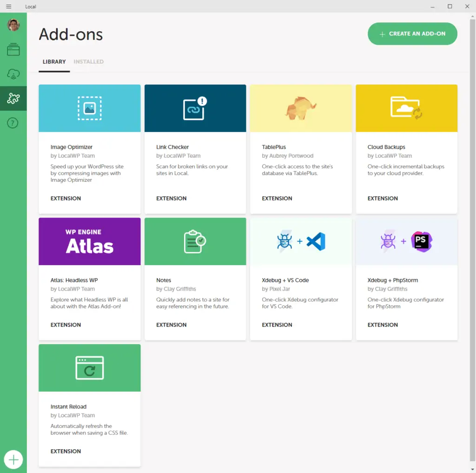Click 'by Clay Griffiths' under Notes
Viewport: 476px width, 473px height.
click(x=176, y=289)
